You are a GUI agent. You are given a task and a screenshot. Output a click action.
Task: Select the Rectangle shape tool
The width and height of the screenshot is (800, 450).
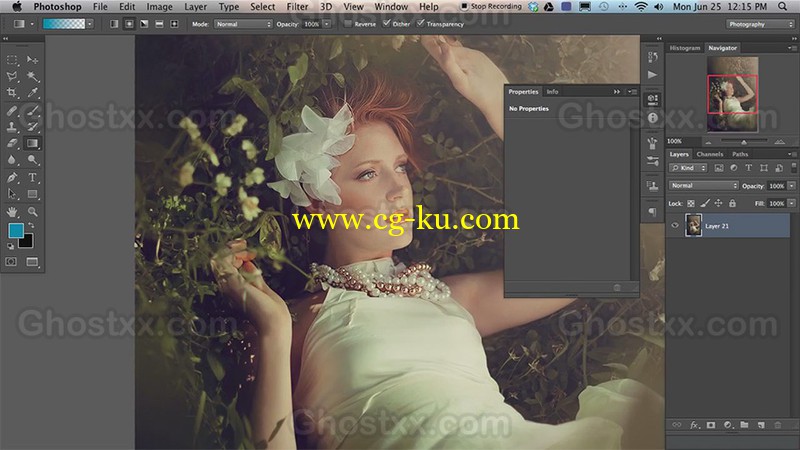32,194
